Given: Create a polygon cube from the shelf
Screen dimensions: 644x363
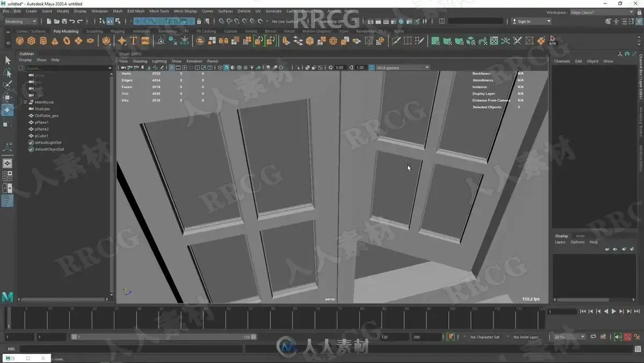Looking at the screenshot, I should pyautogui.click(x=31, y=41).
